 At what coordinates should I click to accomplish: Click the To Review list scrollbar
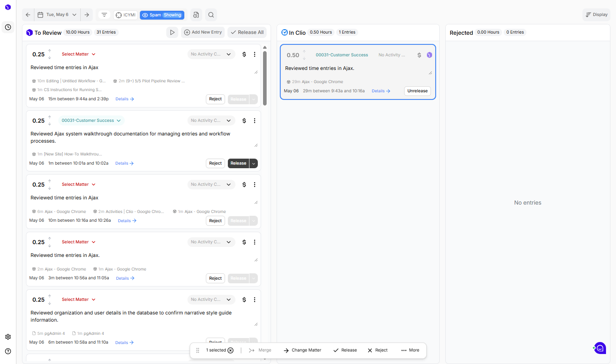tap(265, 78)
